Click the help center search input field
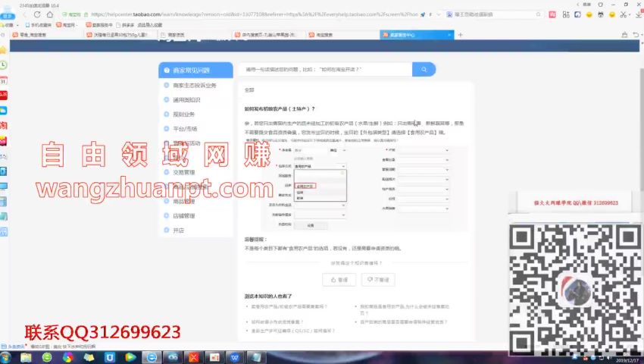Screen dimensions: 644x364 (325, 70)
